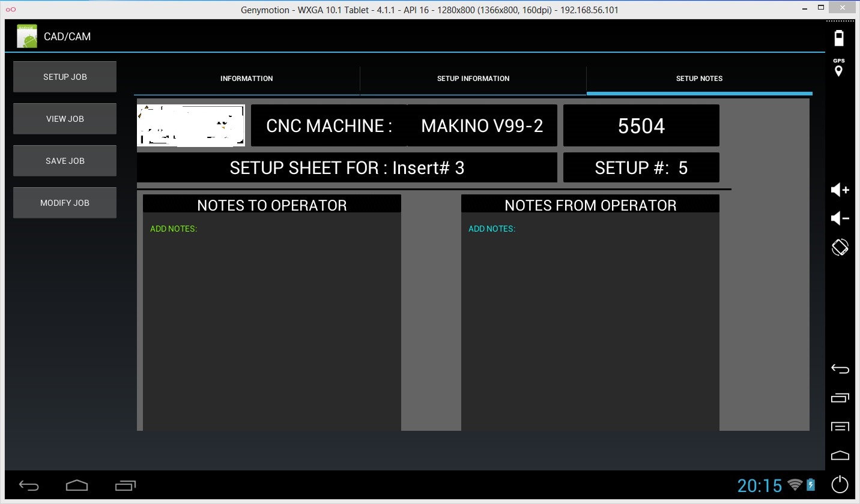Screen dimensions: 860x504
Task: Click the NOTES TO OPERATOR heading
Action: pos(272,205)
